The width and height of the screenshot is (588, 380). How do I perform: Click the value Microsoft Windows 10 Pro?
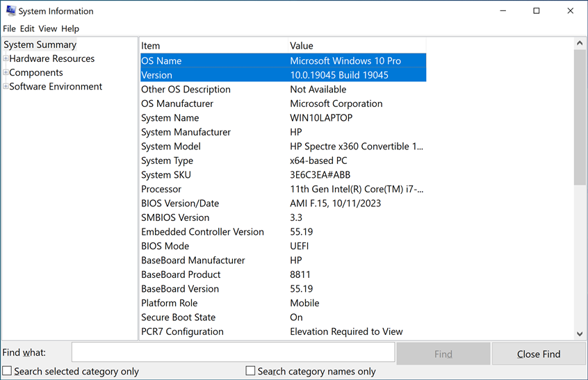coord(345,60)
